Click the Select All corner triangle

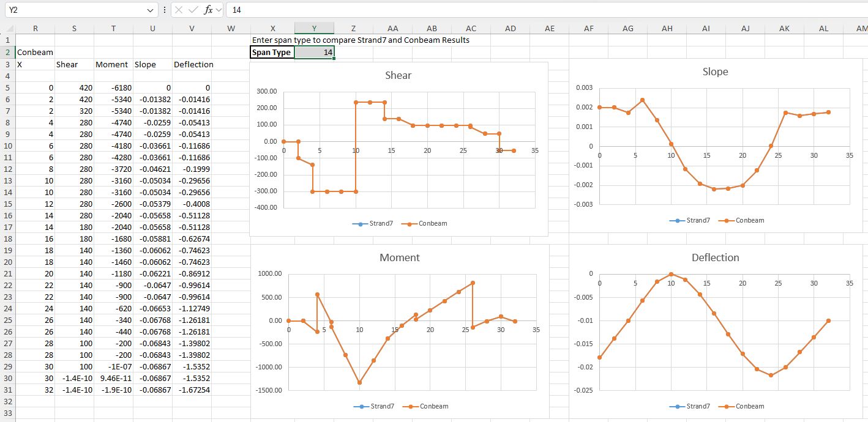click(7, 28)
